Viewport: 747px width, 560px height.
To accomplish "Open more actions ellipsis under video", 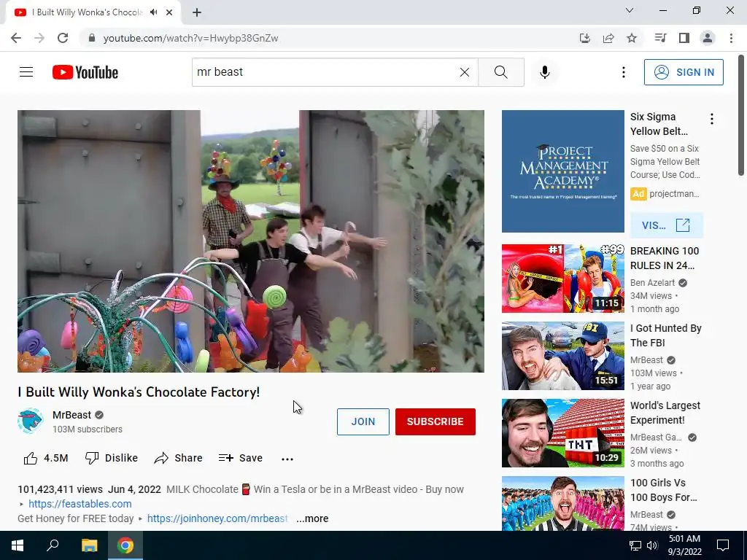I will [x=287, y=459].
